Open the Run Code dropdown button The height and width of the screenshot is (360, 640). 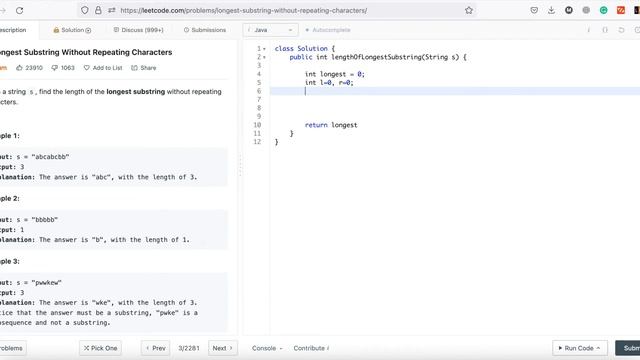580,348
